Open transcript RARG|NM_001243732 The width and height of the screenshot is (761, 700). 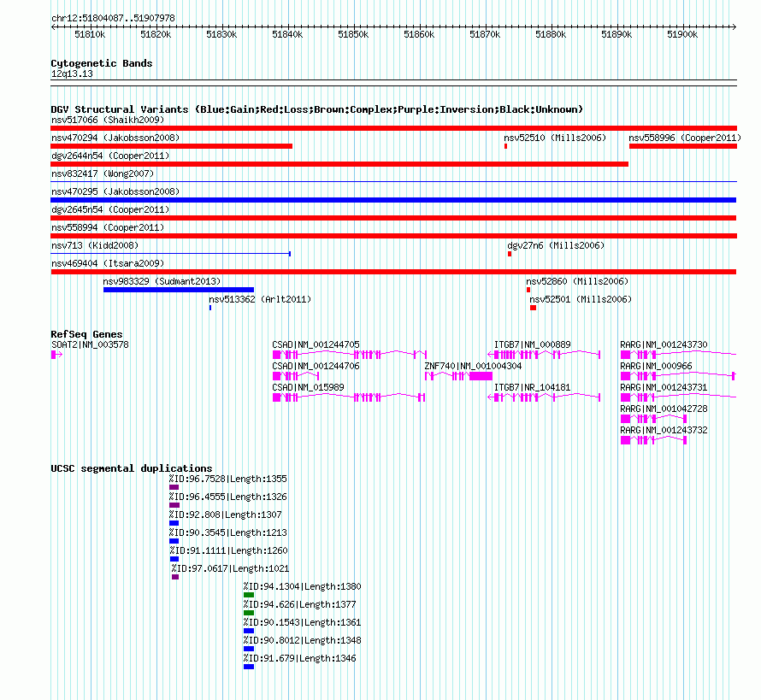click(654, 440)
